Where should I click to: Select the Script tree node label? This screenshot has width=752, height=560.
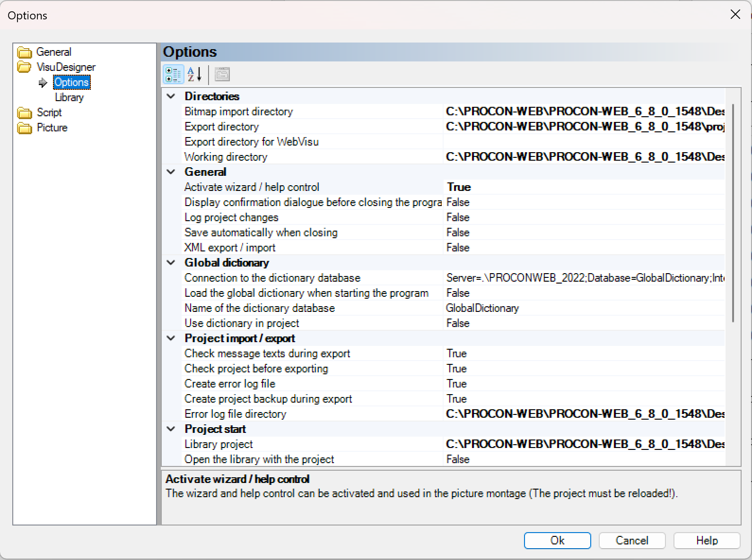pyautogui.click(x=49, y=112)
